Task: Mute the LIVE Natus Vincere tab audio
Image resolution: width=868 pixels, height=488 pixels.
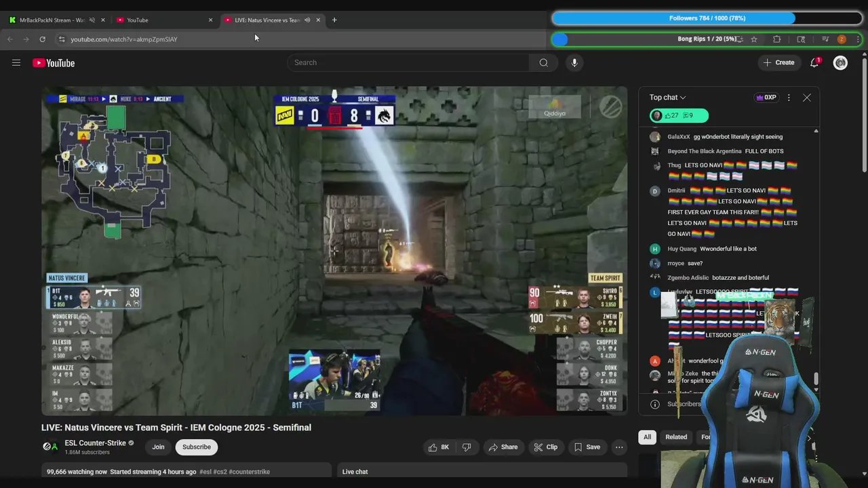Action: click(307, 20)
